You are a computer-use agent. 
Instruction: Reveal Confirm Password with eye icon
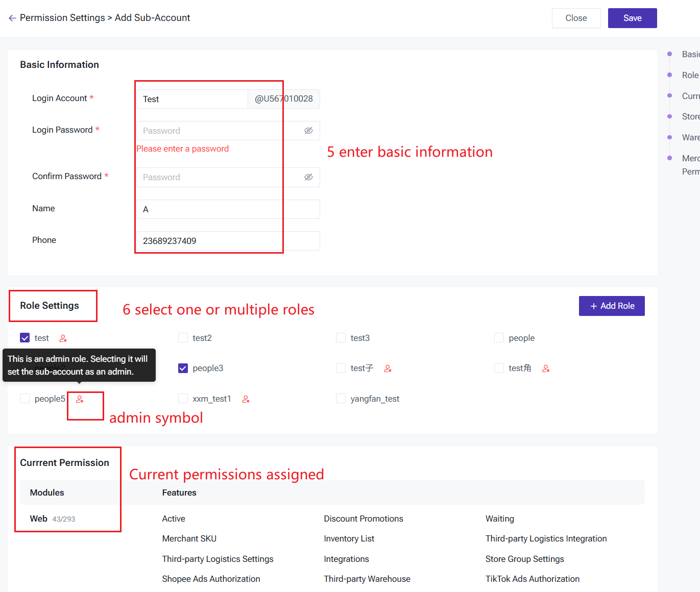pos(308,177)
